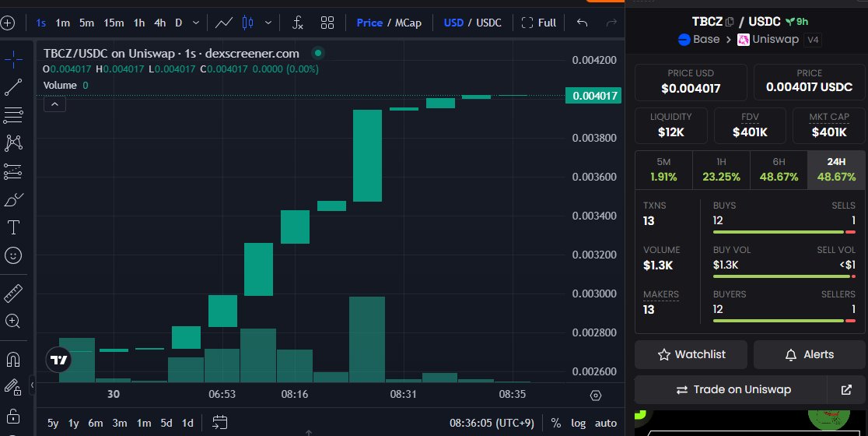Screen dimensions: 868x436
Task: Open the chart layout grid selector
Action: pyautogui.click(x=327, y=23)
